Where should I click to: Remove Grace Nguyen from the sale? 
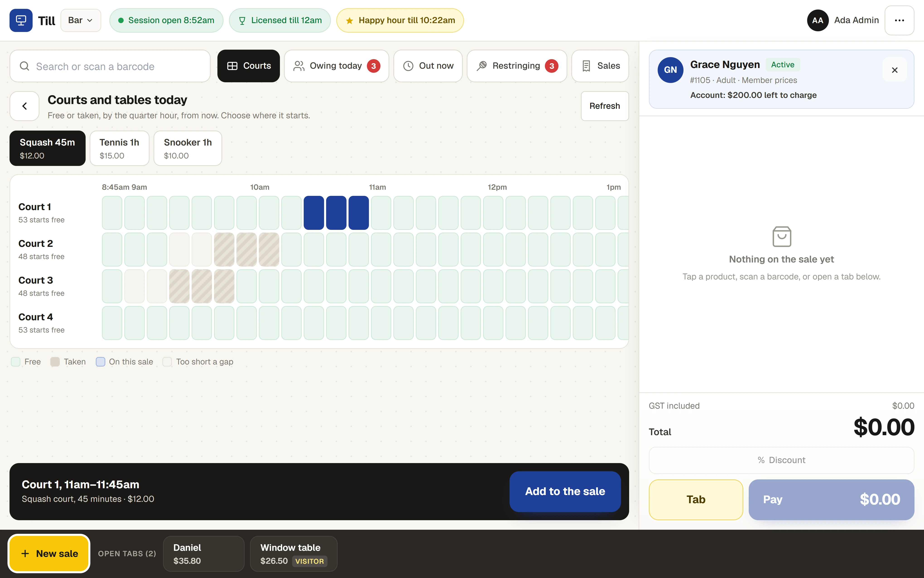click(895, 70)
